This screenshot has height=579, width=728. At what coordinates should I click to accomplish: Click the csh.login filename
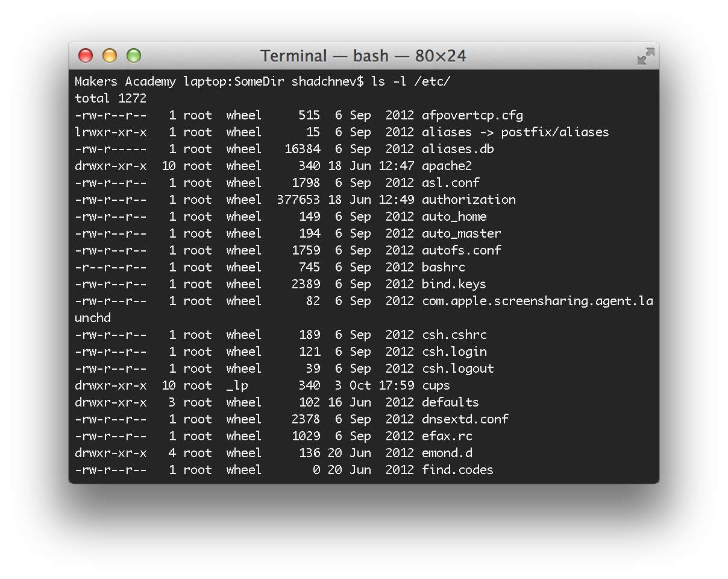pos(454,352)
